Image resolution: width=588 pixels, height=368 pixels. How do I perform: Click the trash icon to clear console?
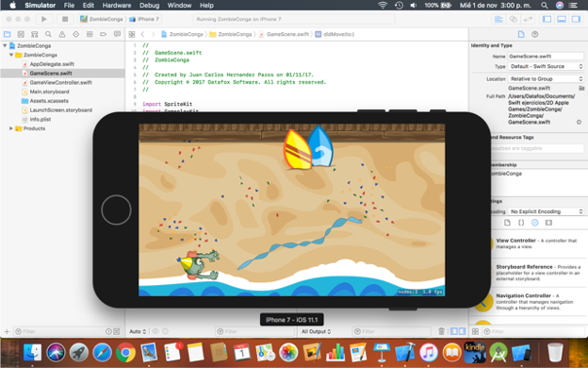click(441, 331)
